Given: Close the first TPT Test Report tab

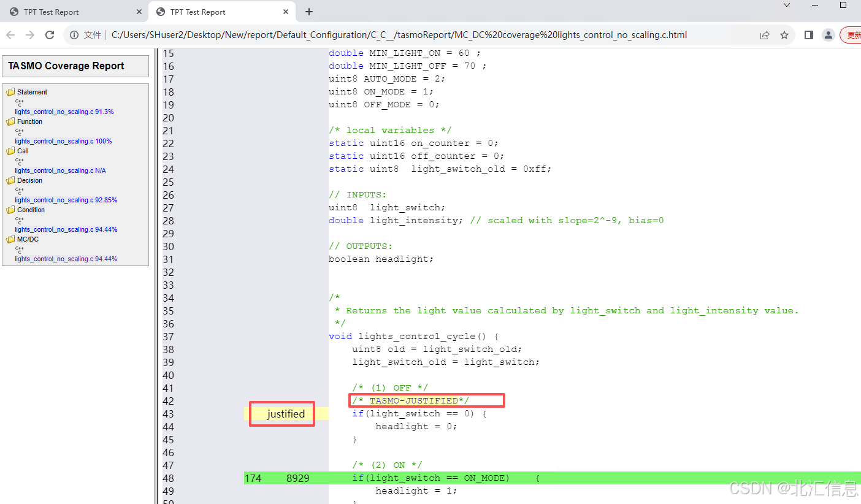Looking at the screenshot, I should [x=139, y=12].
